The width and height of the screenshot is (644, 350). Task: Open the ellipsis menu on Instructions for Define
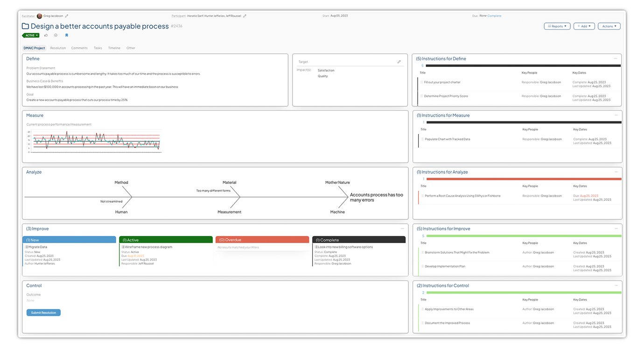click(616, 58)
